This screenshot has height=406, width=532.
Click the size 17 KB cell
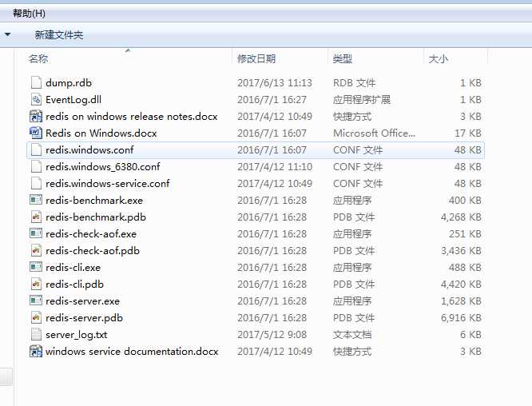pos(468,133)
